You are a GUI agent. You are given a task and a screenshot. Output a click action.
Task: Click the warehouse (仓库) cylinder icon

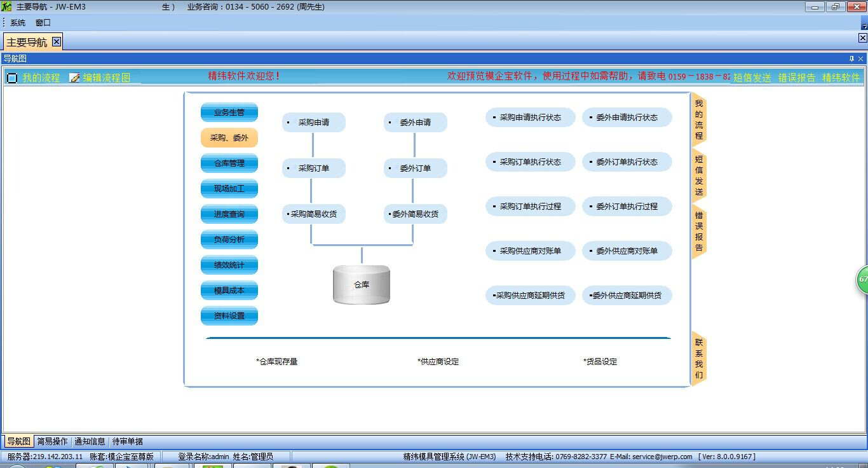coord(362,285)
